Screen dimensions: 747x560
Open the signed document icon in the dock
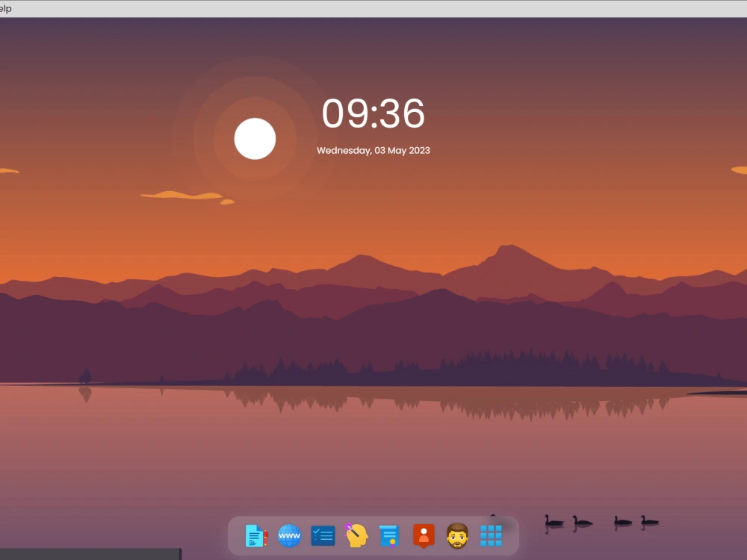pos(255,535)
